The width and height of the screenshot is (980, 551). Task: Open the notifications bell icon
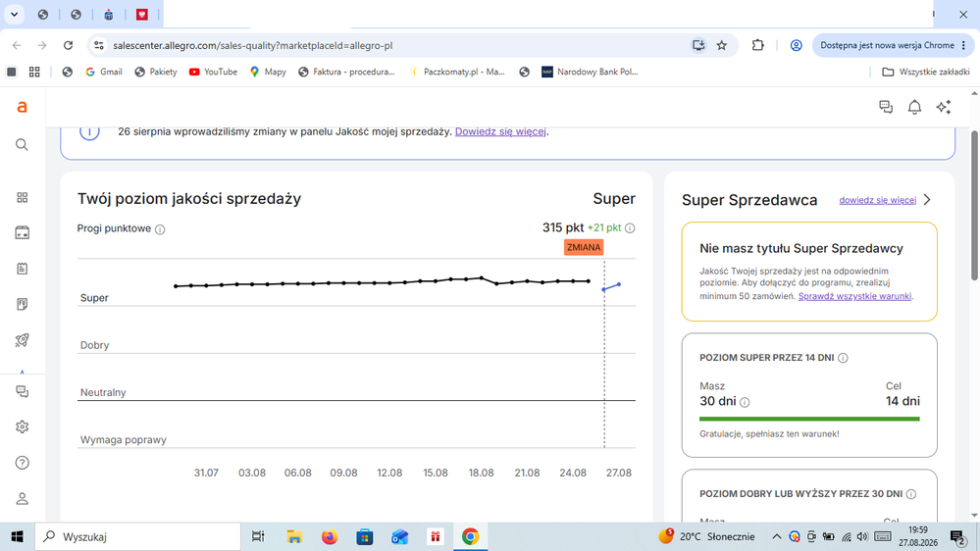pyautogui.click(x=914, y=107)
